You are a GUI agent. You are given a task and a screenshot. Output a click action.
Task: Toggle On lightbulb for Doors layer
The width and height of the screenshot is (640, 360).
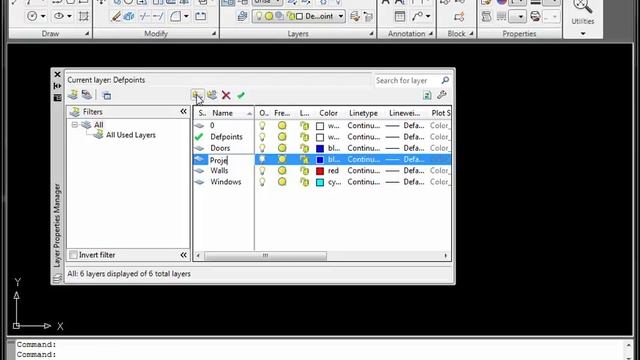click(x=262, y=148)
